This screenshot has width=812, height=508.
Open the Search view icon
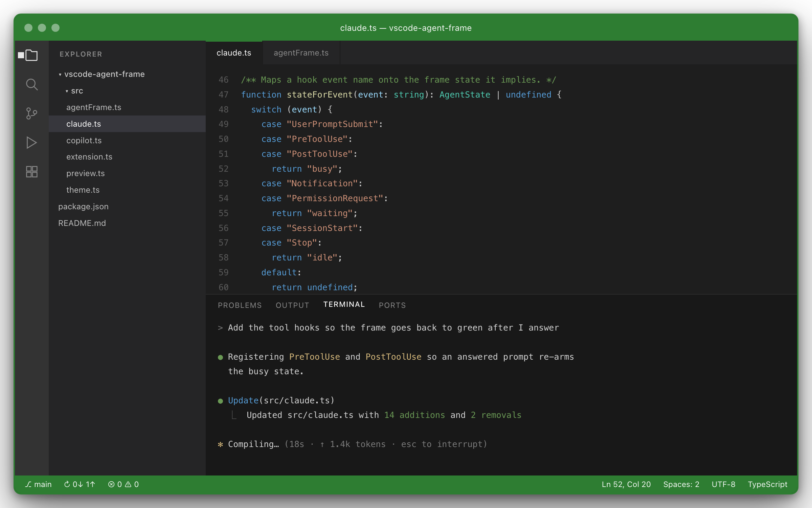click(x=31, y=84)
